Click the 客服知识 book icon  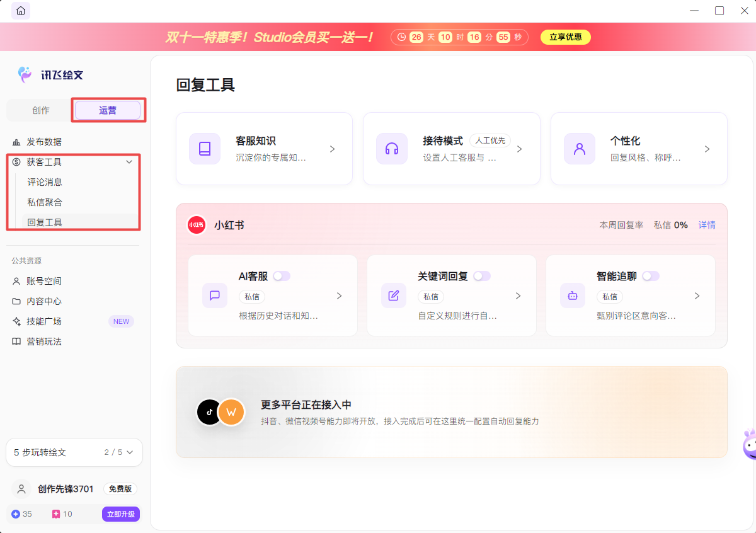click(205, 149)
